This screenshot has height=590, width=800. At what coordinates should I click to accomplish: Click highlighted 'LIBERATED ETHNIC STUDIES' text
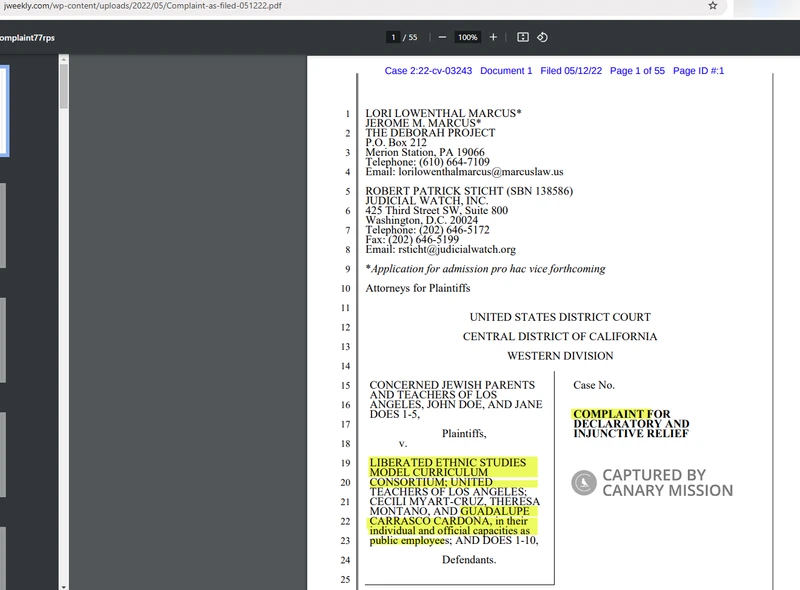(447, 462)
